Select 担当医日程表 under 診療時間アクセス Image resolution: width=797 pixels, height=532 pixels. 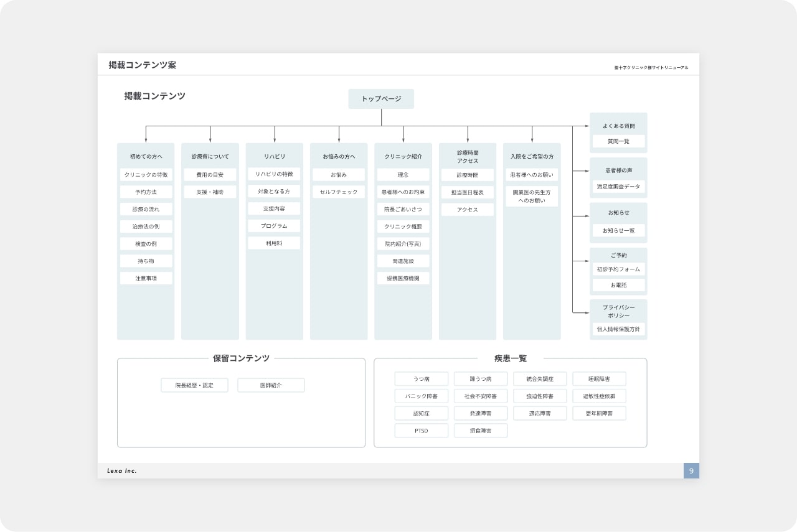coord(468,192)
